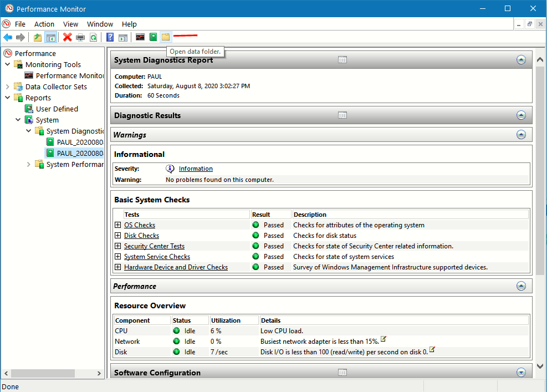Image resolution: width=547 pixels, height=392 pixels.
Task: Collapse the System Diagnostics Report section
Action: 521,59
